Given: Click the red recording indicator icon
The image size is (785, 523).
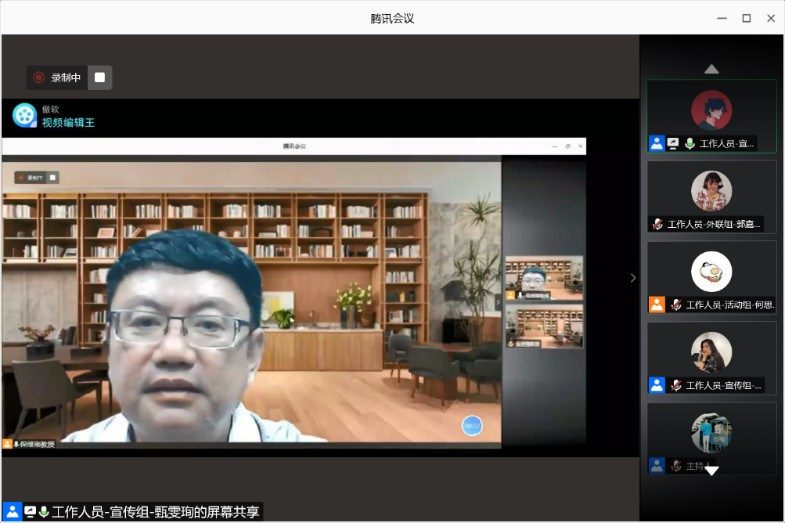Looking at the screenshot, I should (39, 77).
